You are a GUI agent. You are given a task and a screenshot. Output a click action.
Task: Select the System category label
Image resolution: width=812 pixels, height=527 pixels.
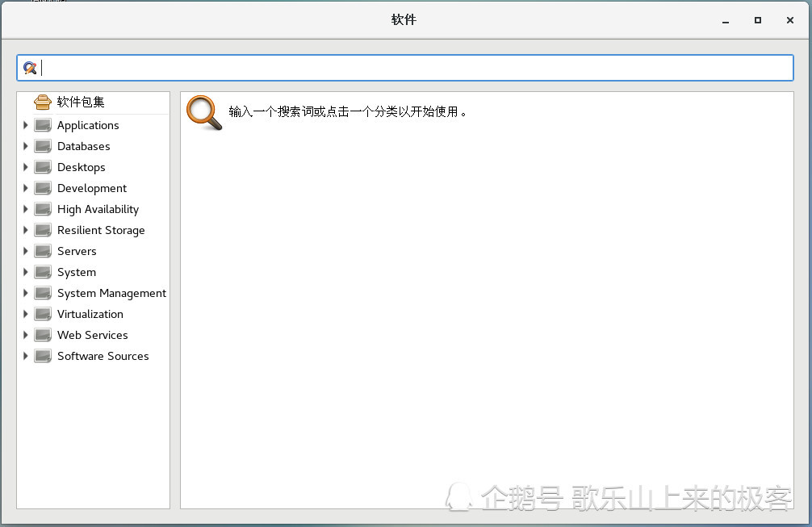(x=77, y=273)
